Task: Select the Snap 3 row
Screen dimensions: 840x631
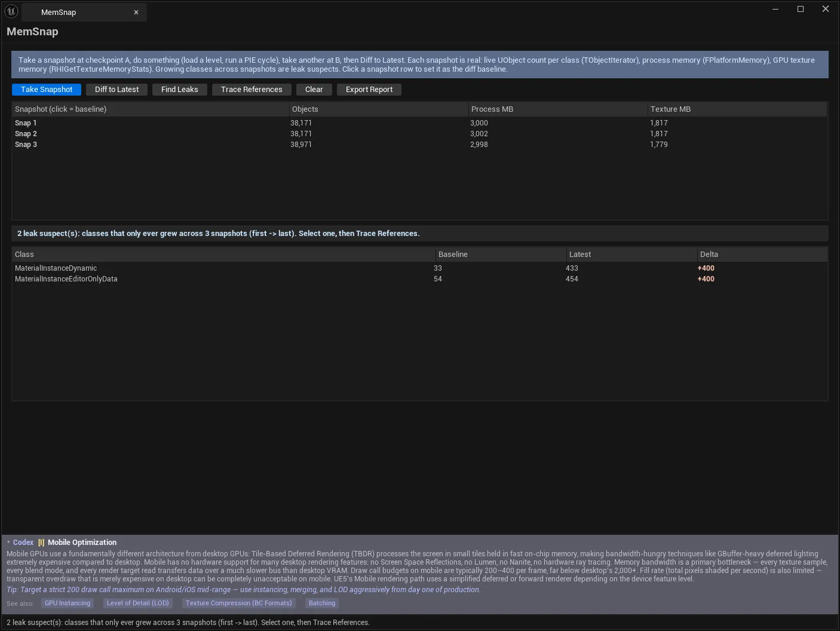Action: [x=419, y=145]
